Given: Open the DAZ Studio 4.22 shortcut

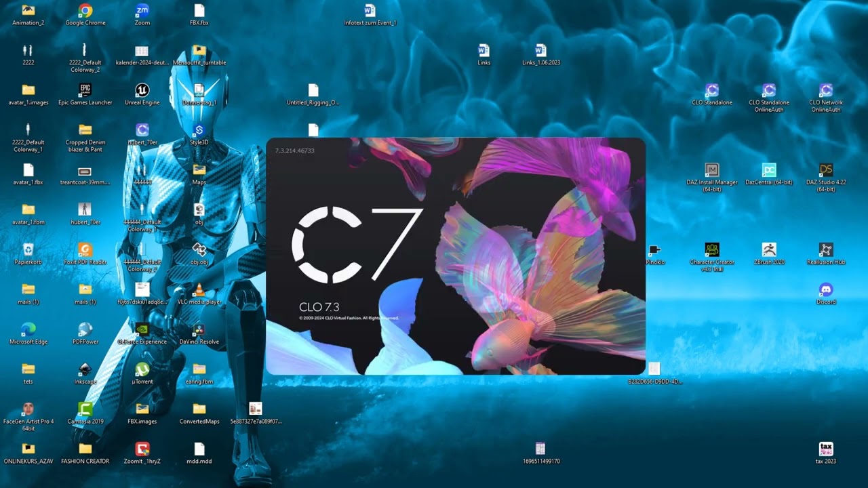Looking at the screenshot, I should [825, 169].
